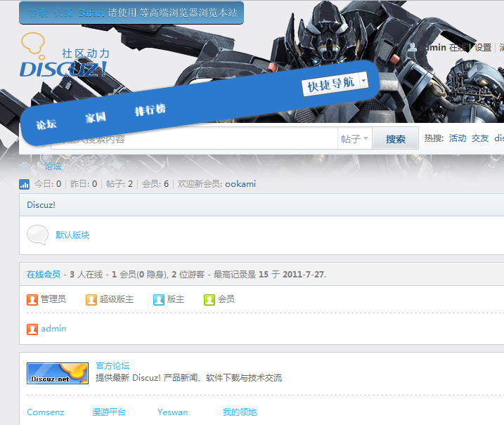Click the 管理员 legend icon
Viewport: 504px width, 425px height.
coord(32,300)
